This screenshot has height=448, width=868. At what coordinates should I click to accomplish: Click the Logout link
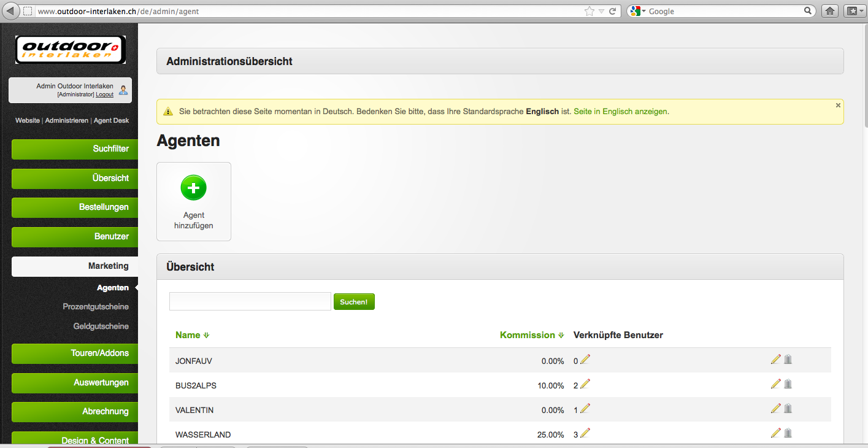click(x=104, y=95)
